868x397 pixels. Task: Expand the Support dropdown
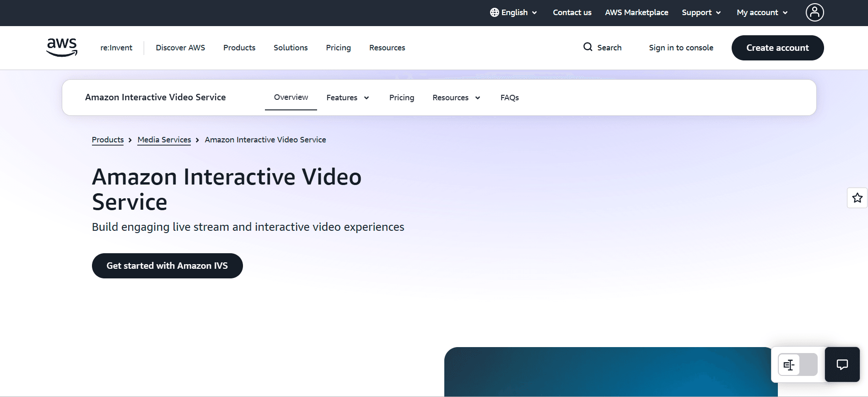pos(701,12)
